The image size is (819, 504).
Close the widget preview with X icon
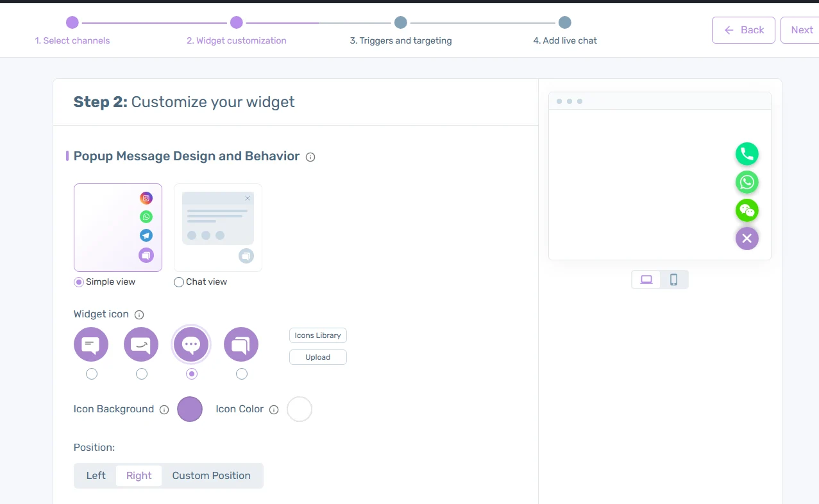click(747, 239)
